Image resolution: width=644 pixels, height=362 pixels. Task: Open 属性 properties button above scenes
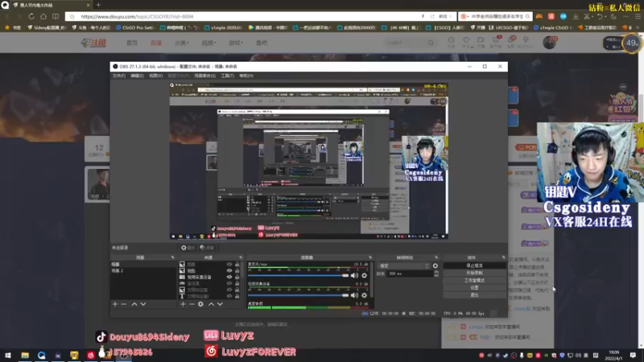tap(188, 248)
